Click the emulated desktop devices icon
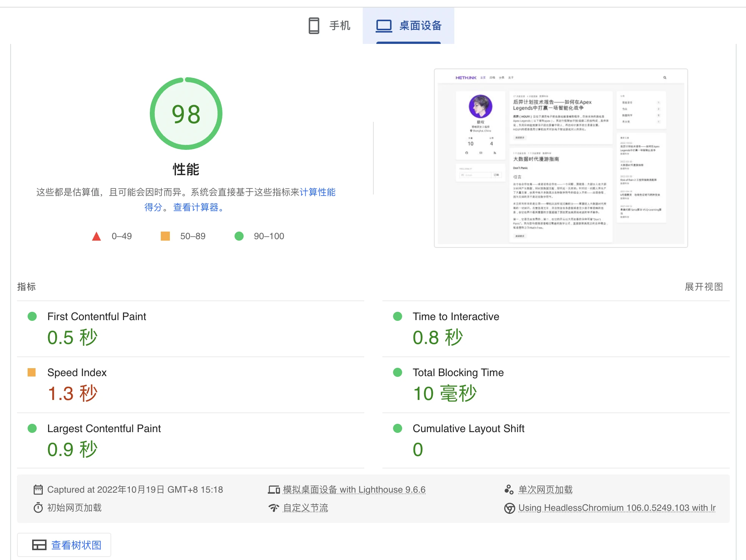 pyautogui.click(x=274, y=490)
